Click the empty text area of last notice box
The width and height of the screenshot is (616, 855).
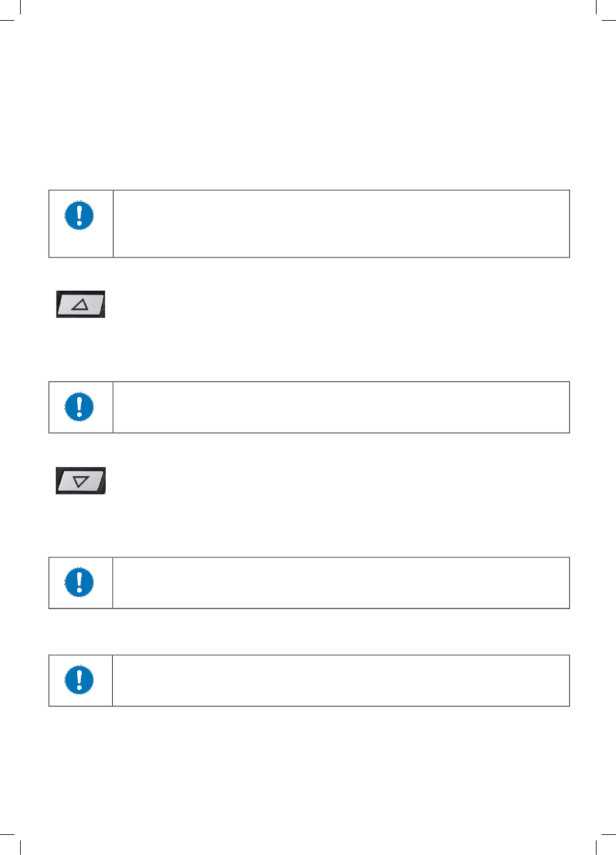click(x=341, y=680)
